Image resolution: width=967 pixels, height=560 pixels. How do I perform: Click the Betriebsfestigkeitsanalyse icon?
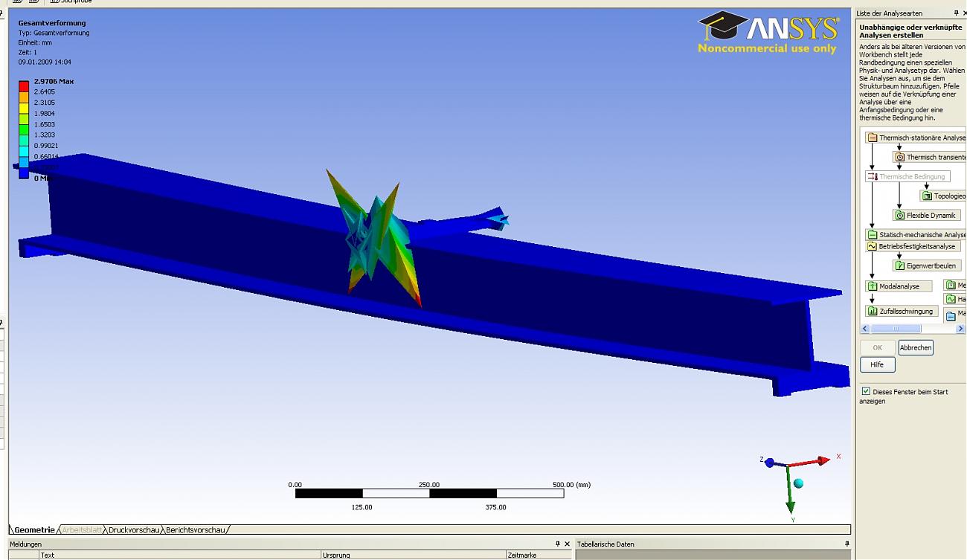[873, 246]
